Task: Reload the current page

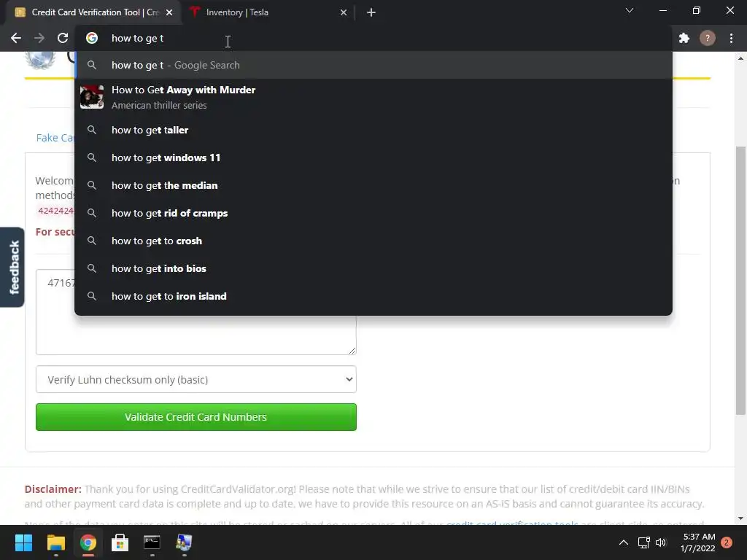Action: coord(63,38)
